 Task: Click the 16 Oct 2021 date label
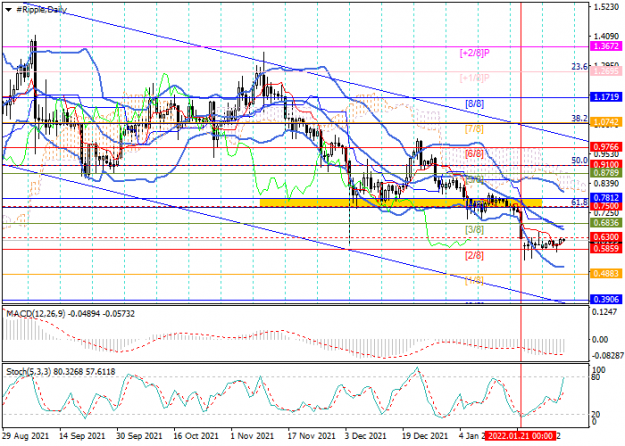click(197, 436)
